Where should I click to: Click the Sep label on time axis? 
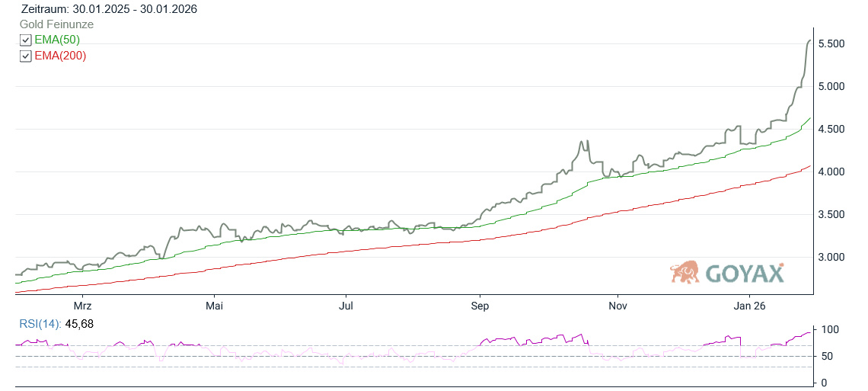480,306
